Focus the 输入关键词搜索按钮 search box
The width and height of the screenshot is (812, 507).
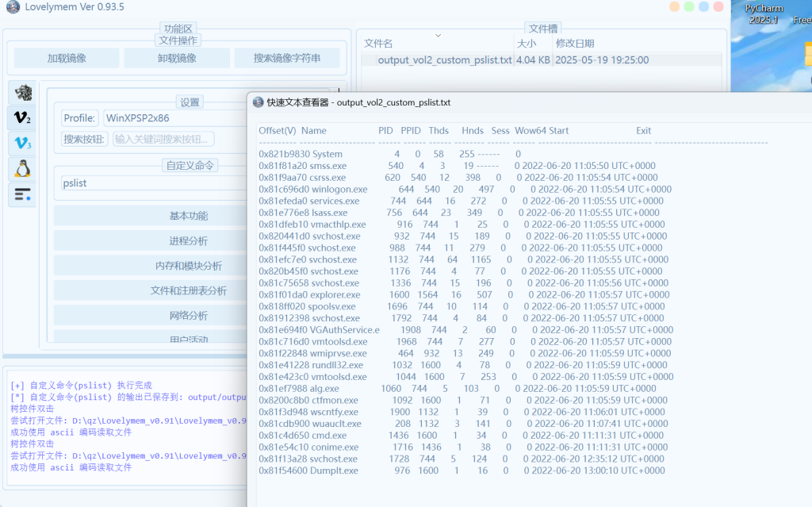click(163, 139)
